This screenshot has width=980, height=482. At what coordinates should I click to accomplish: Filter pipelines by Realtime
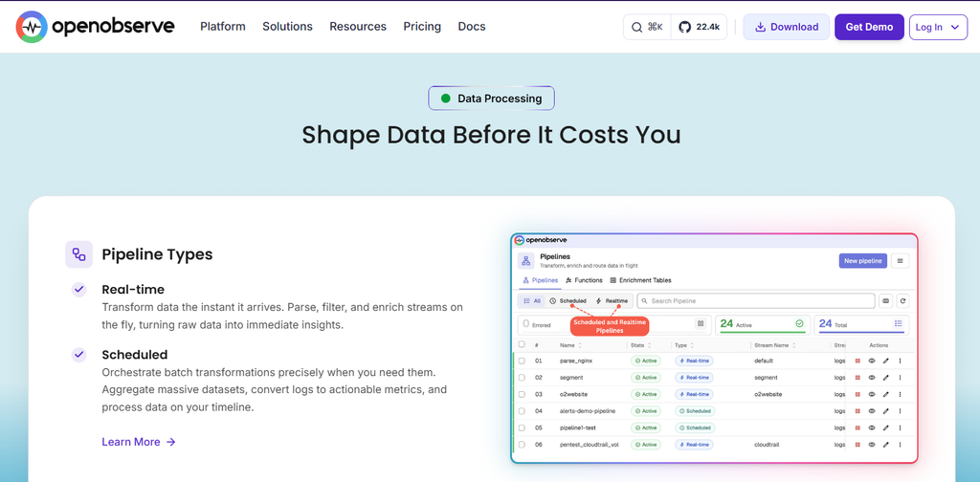pos(612,301)
